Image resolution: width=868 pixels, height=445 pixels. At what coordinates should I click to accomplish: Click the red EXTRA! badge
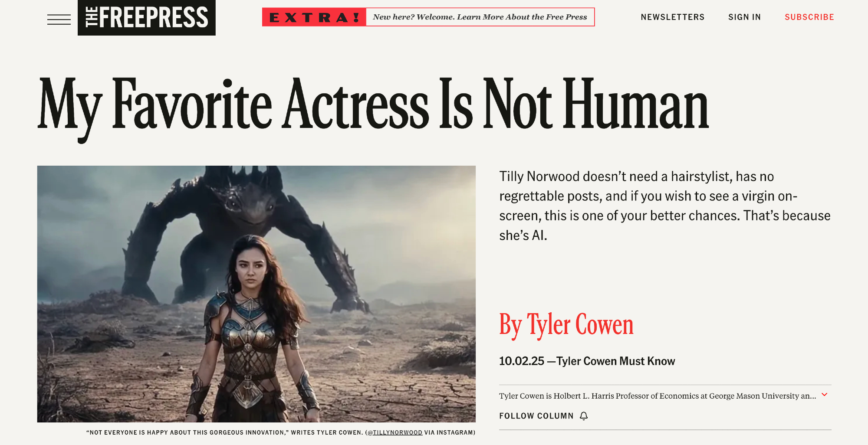coord(314,17)
